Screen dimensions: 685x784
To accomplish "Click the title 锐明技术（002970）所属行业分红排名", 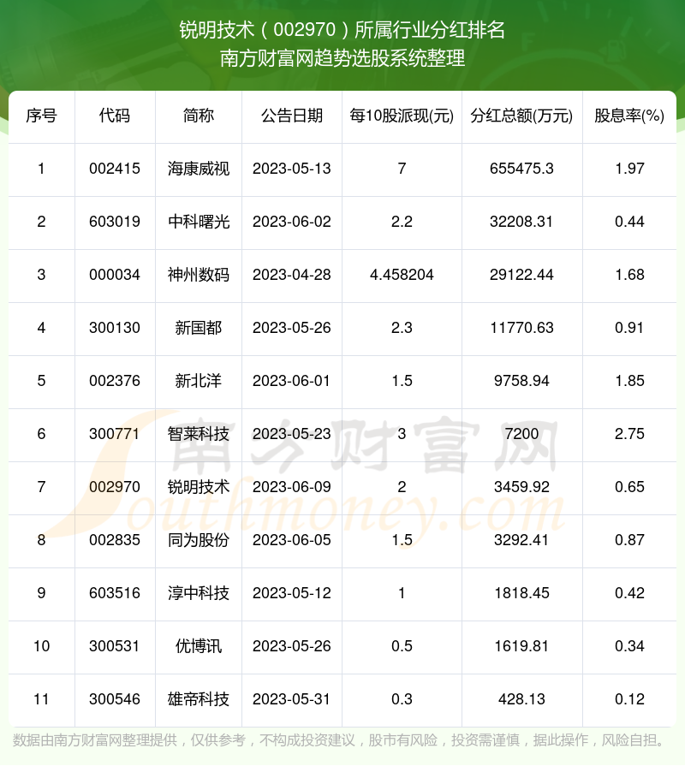I will tap(342, 30).
